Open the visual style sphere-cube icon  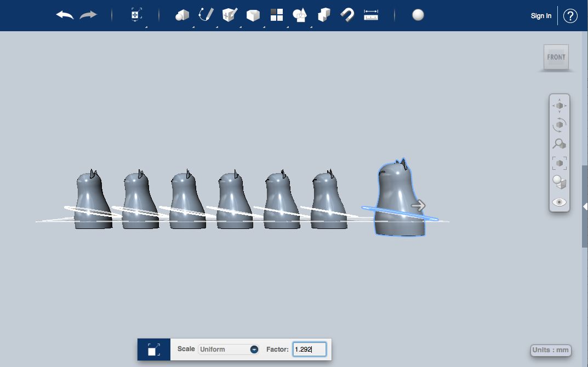click(x=560, y=182)
